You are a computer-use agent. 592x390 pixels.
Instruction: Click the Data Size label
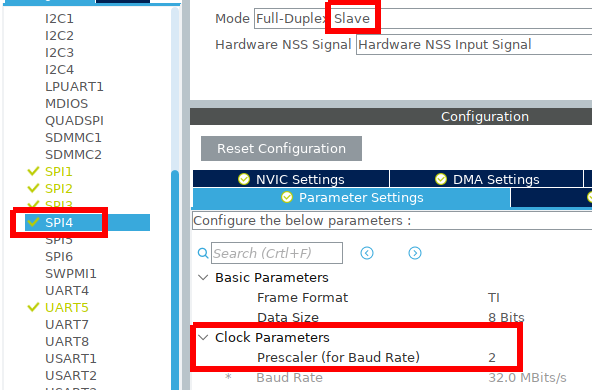coord(288,317)
